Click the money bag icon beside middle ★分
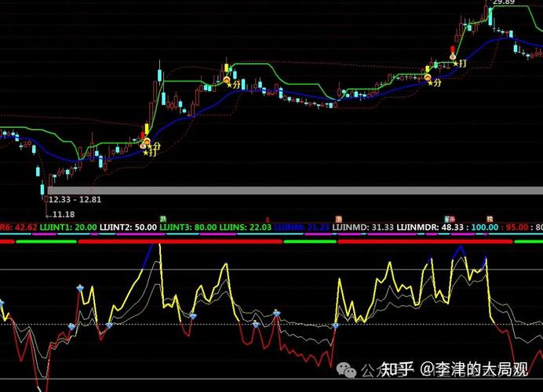The width and height of the screenshot is (543, 392). tap(227, 80)
